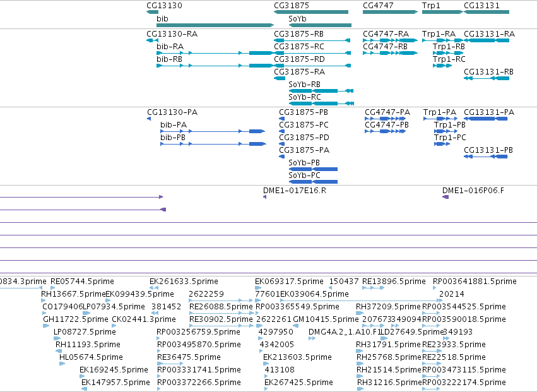The image size is (537, 392).
Task: Select transcript CG31875-RB
Action: (312, 40)
